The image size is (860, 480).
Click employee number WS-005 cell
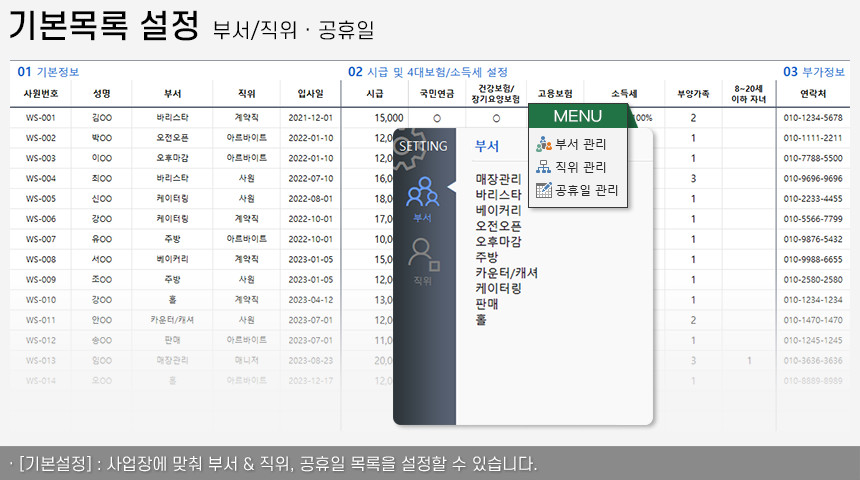pos(42,199)
